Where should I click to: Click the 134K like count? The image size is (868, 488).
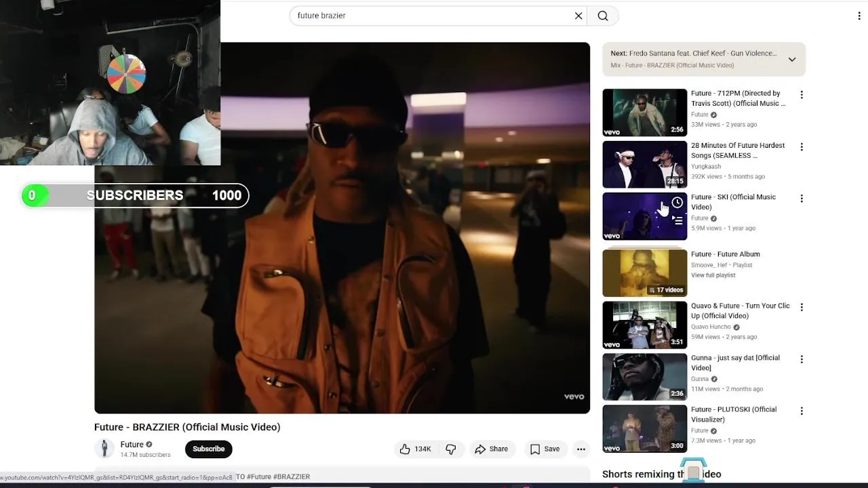[x=422, y=449]
